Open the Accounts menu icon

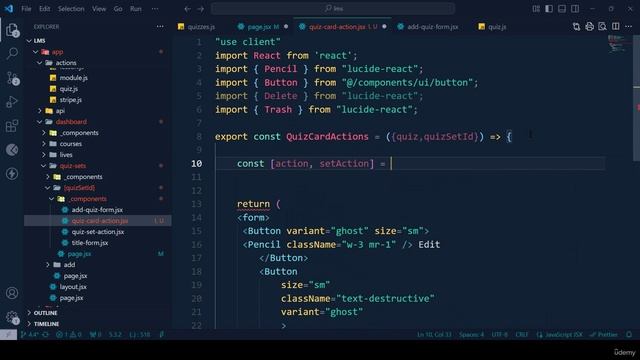click(x=12, y=293)
